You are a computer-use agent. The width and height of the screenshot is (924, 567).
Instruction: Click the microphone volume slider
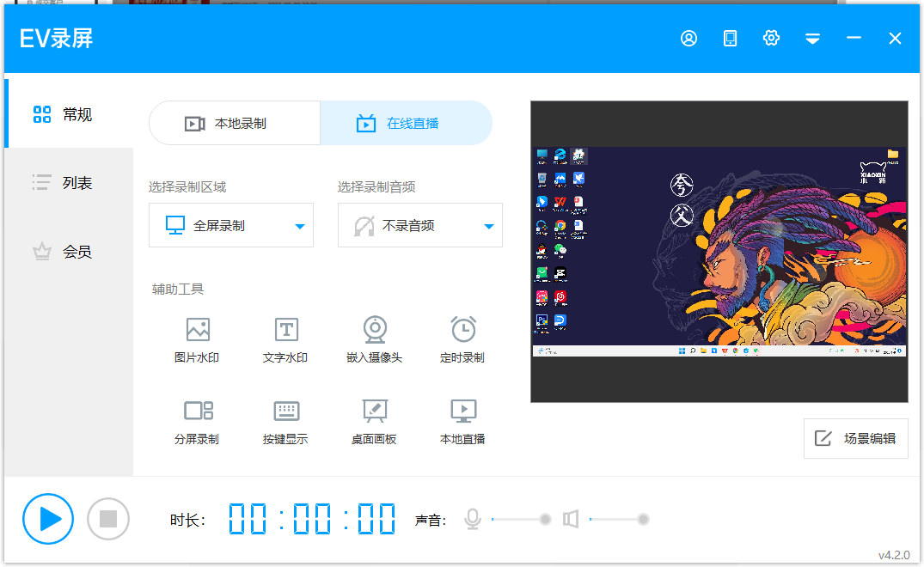tap(522, 519)
